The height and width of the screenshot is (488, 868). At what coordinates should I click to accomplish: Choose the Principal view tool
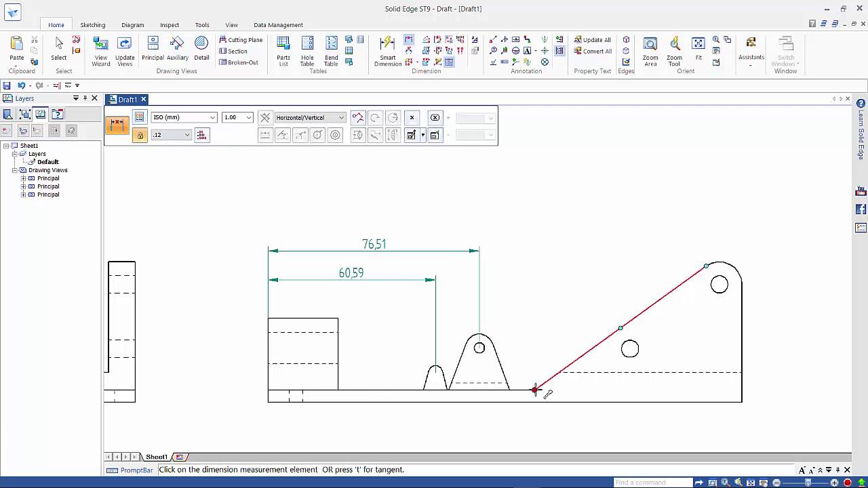point(153,48)
